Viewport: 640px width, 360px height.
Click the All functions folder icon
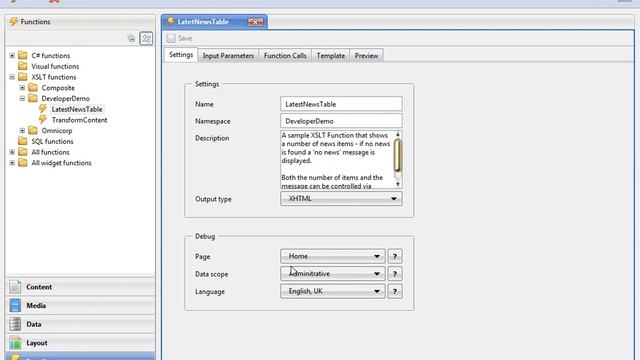[23, 152]
